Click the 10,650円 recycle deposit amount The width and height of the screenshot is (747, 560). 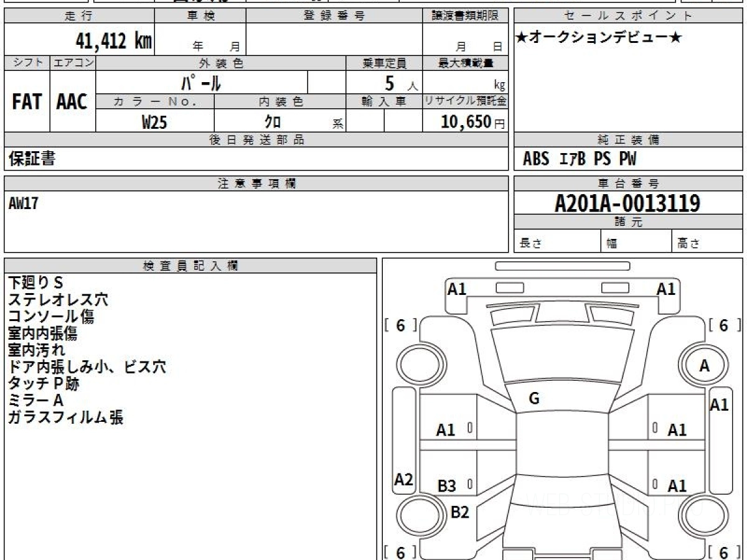473,122
